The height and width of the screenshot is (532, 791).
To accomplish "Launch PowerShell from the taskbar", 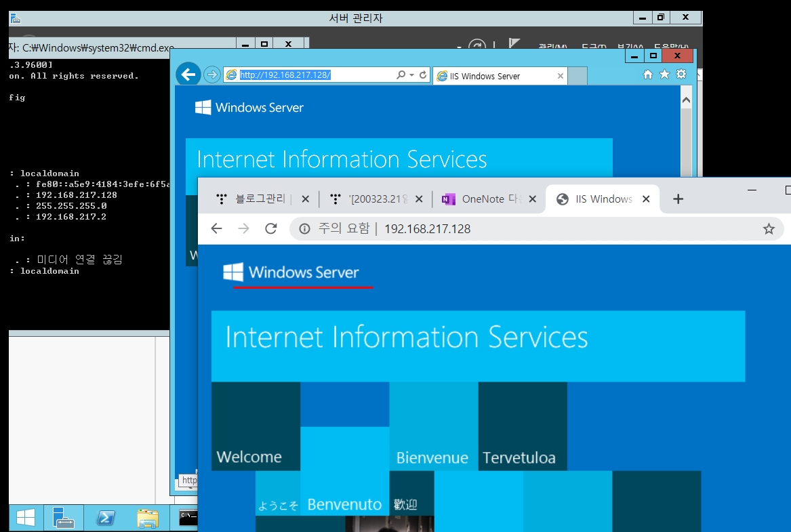I will coord(106,518).
